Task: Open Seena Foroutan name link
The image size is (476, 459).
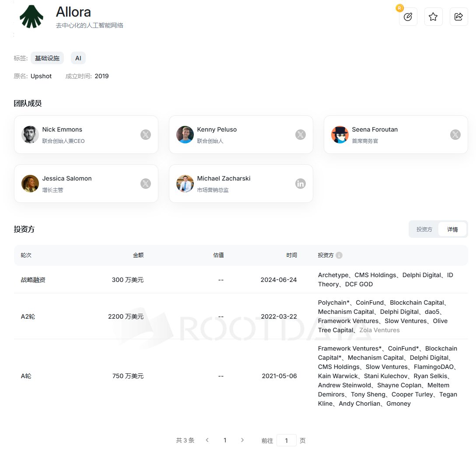Action: coord(374,129)
